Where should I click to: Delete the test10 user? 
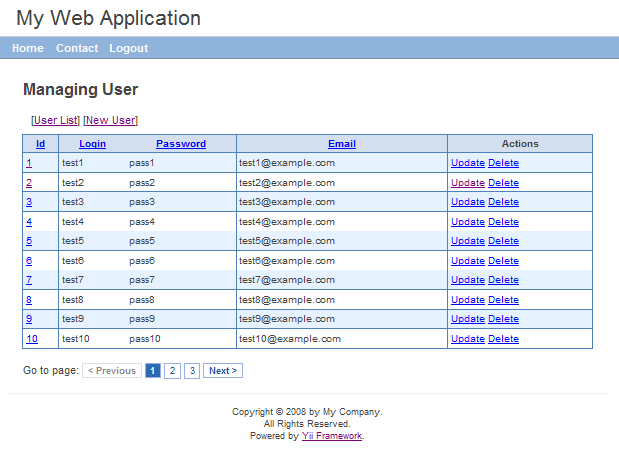click(503, 339)
